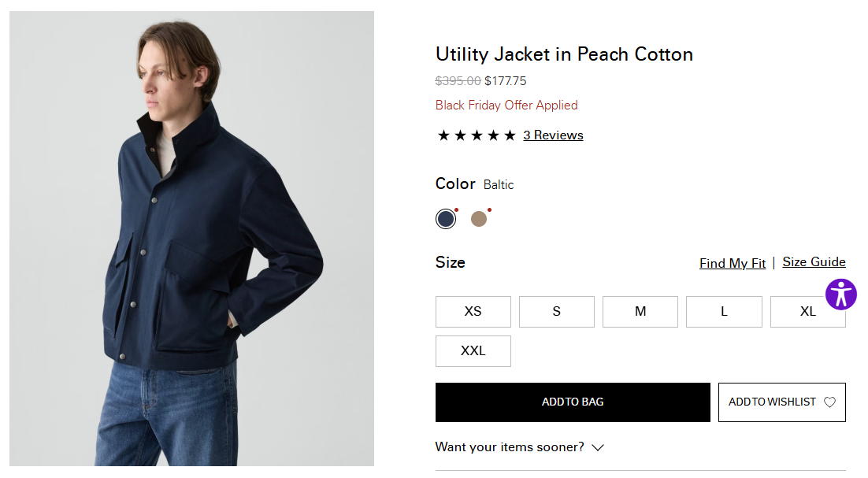868x478 pixels.
Task: Click the five-star rating icons
Action: tap(477, 135)
